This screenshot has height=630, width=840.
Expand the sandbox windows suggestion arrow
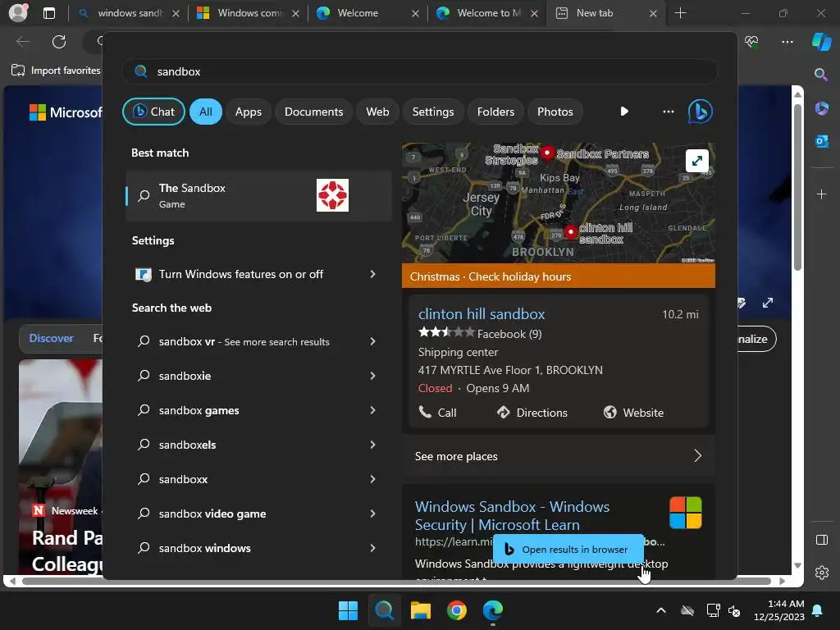click(372, 548)
